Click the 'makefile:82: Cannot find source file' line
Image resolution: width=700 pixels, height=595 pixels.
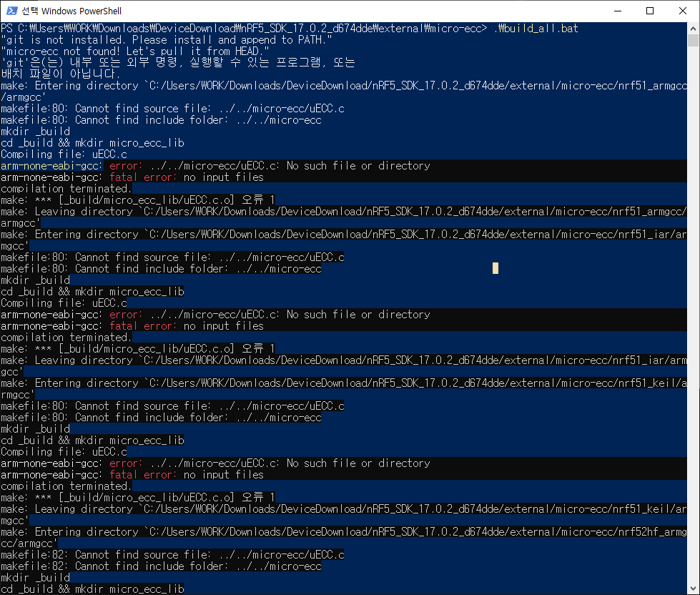172,555
